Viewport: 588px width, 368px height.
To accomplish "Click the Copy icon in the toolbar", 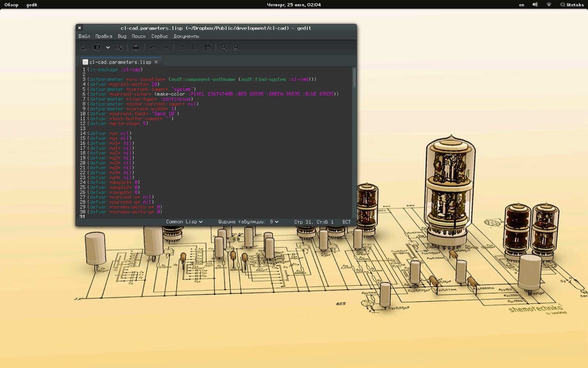I will click(x=194, y=47).
